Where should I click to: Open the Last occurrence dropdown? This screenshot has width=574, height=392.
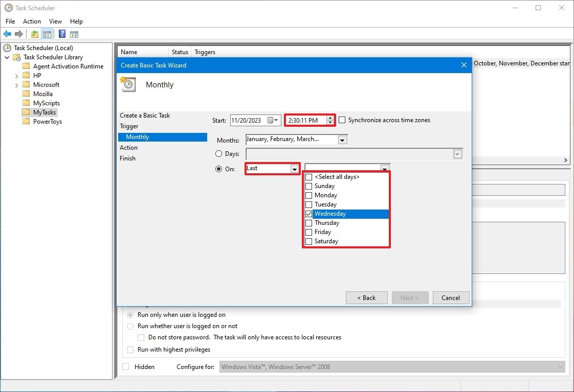coord(294,168)
